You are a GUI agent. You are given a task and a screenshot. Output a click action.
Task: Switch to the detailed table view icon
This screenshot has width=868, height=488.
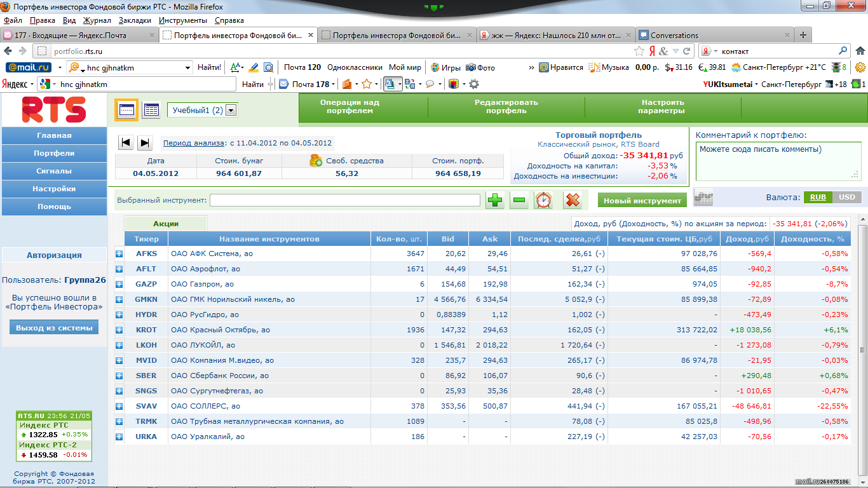coord(151,110)
